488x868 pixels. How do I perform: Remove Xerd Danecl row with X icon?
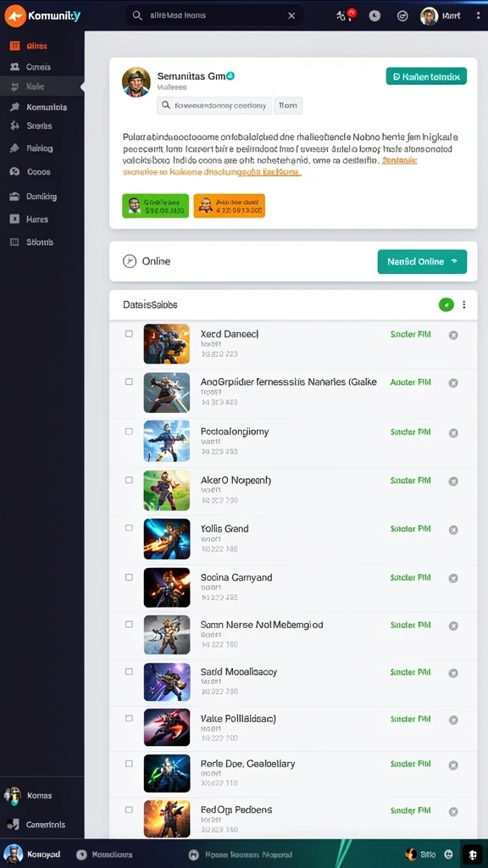pos(453,335)
